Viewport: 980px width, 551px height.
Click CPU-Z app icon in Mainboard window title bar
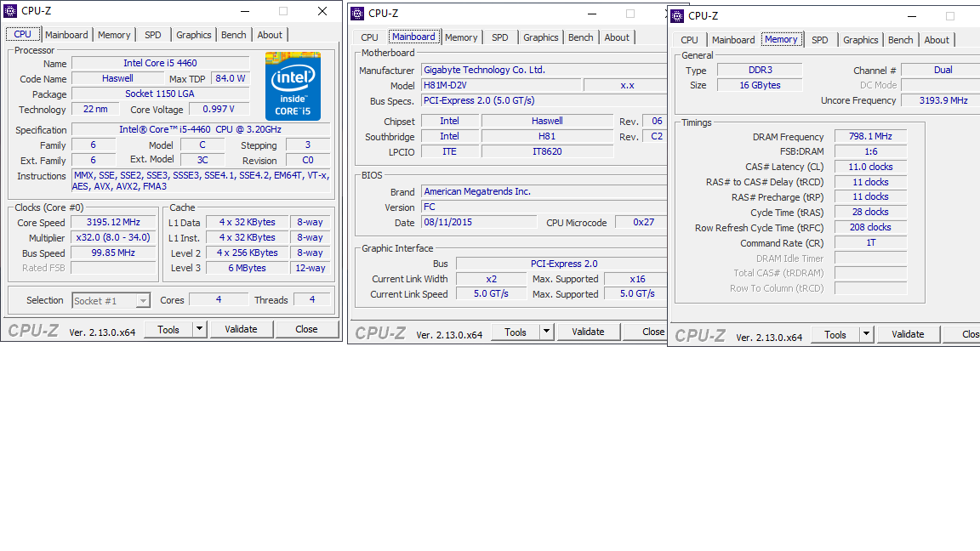357,14
